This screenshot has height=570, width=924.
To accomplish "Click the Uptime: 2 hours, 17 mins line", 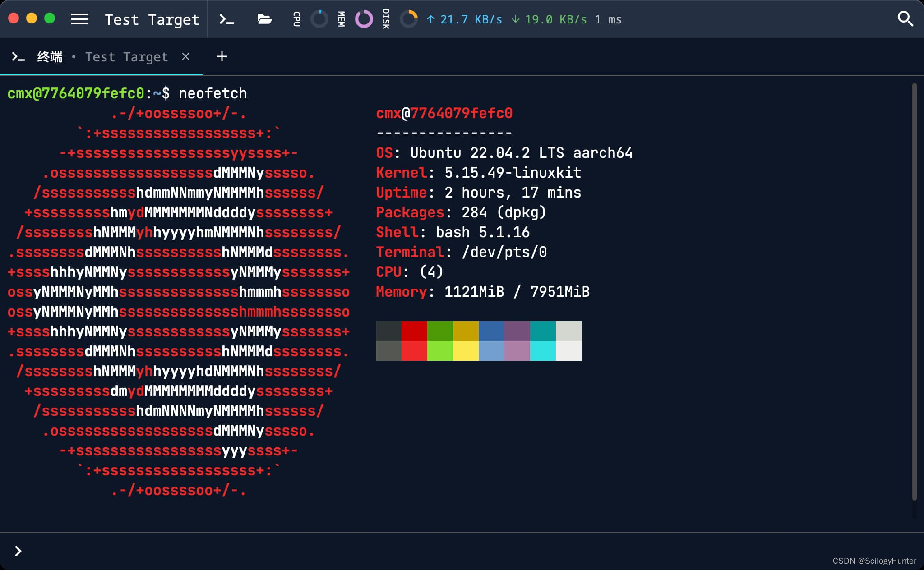I will (x=478, y=193).
